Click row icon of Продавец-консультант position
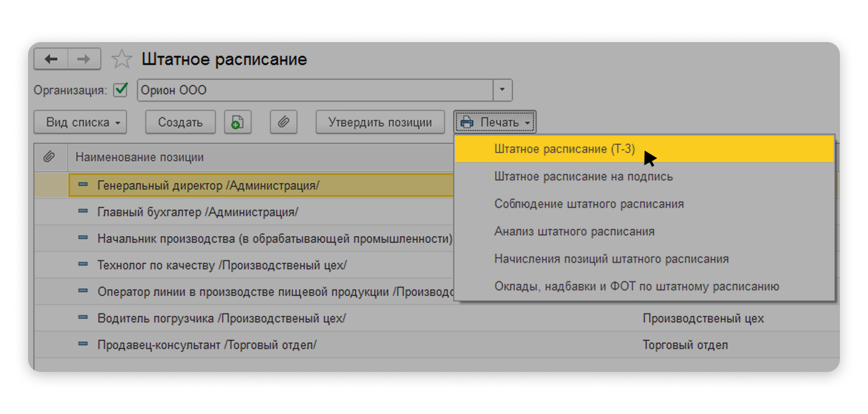 tap(82, 344)
